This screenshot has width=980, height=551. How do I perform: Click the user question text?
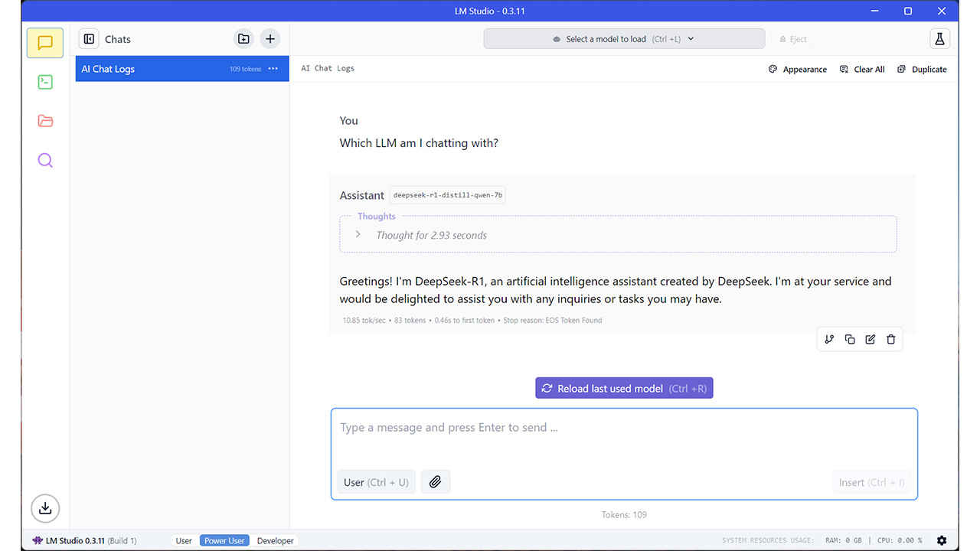pyautogui.click(x=419, y=143)
